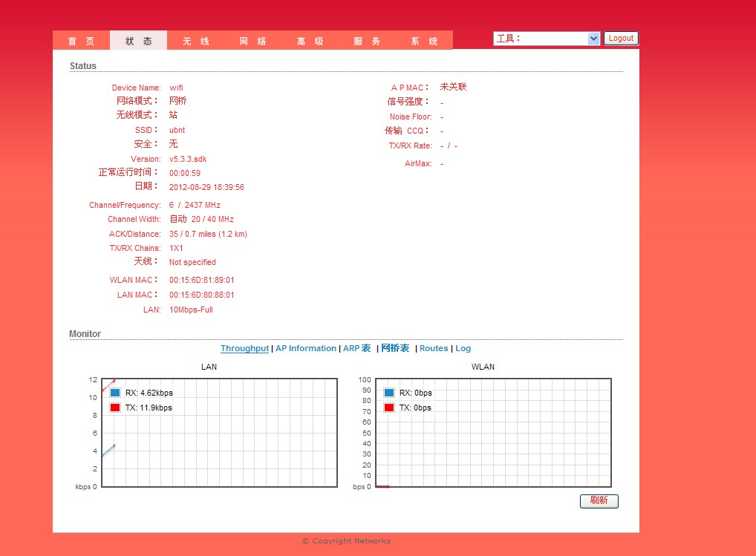Open the 首页 home tab
756x556 pixels.
[x=81, y=41]
